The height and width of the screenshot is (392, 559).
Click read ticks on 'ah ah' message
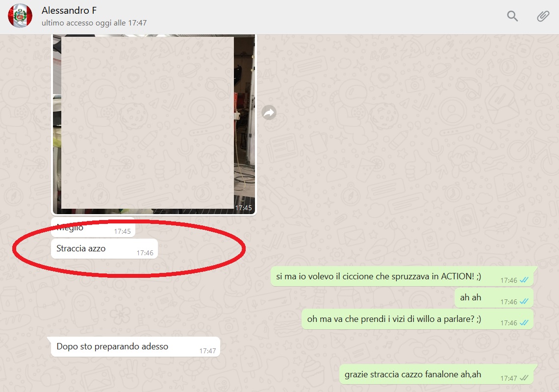pos(524,301)
